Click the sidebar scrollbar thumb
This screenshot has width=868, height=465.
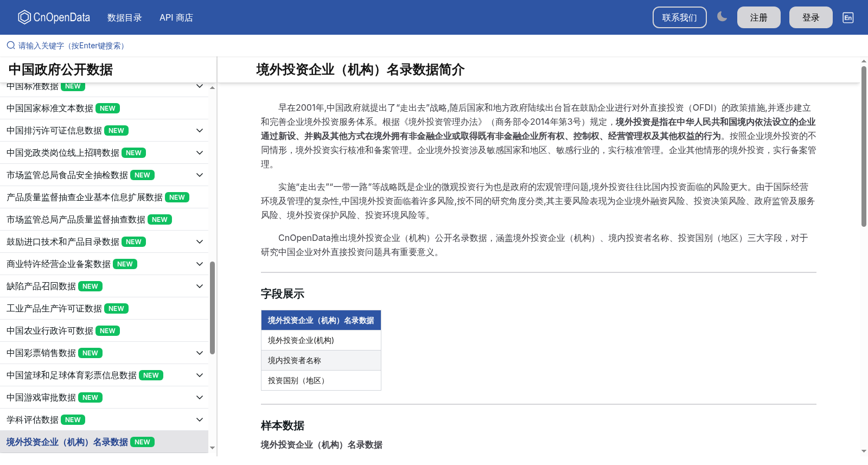coord(213,308)
